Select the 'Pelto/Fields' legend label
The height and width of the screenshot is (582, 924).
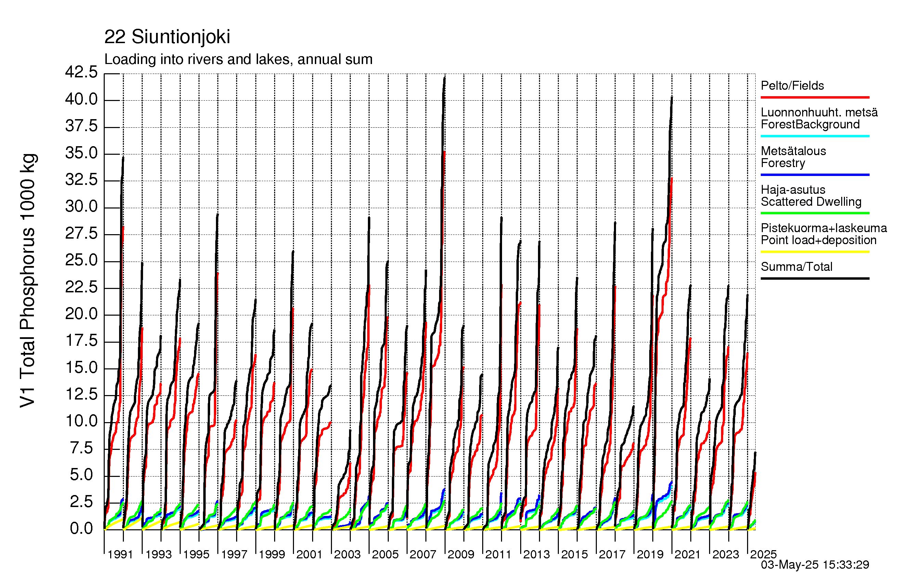792,85
